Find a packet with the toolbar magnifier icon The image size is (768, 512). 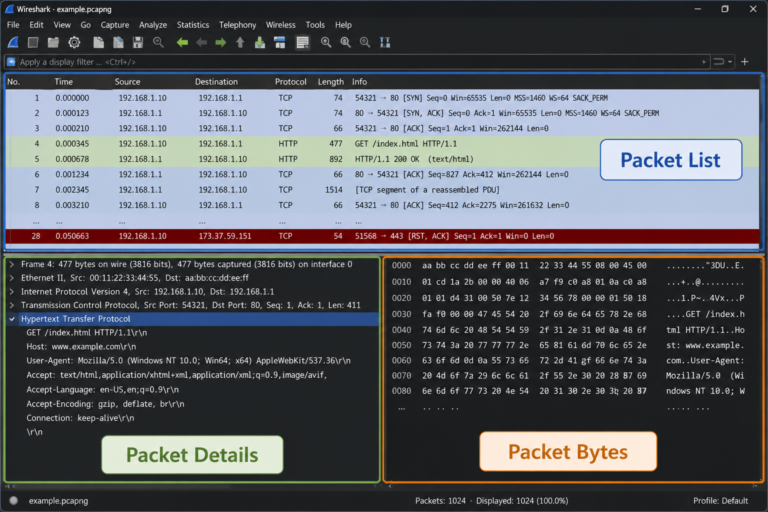(158, 43)
